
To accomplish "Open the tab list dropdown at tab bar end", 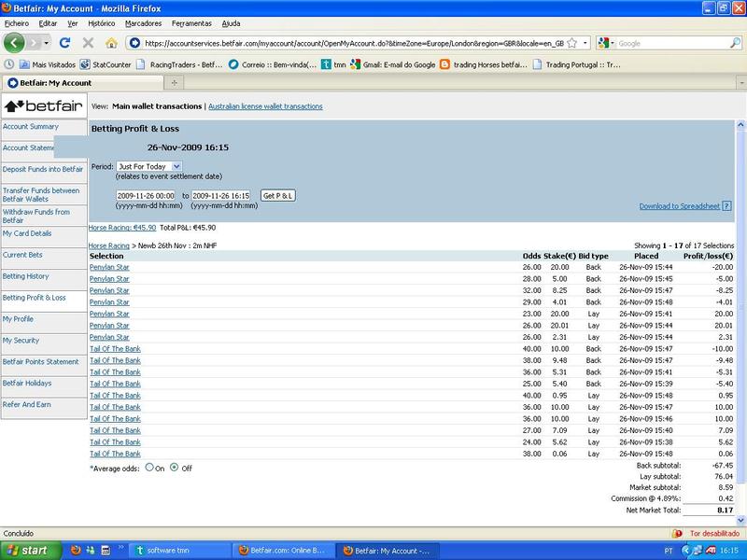I will [x=741, y=83].
